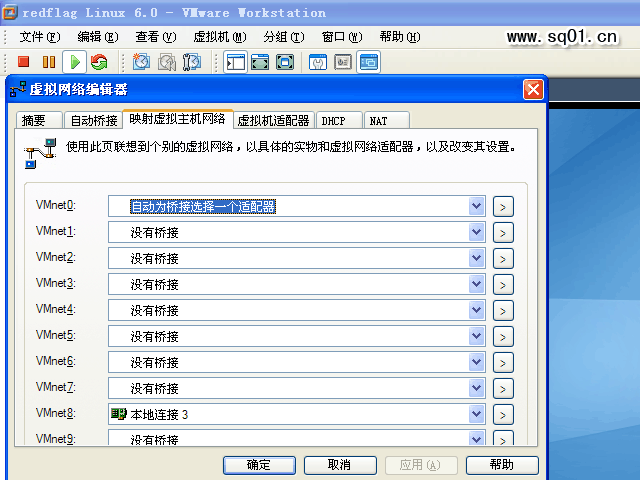Switch to the DHCP tab

tap(339, 120)
